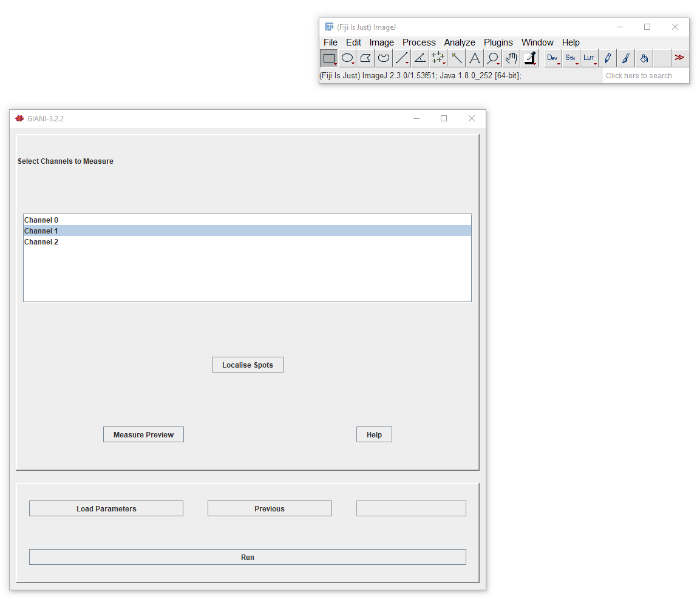Select the Paintbrush tool
Screen dimensions: 700x600
[626, 58]
